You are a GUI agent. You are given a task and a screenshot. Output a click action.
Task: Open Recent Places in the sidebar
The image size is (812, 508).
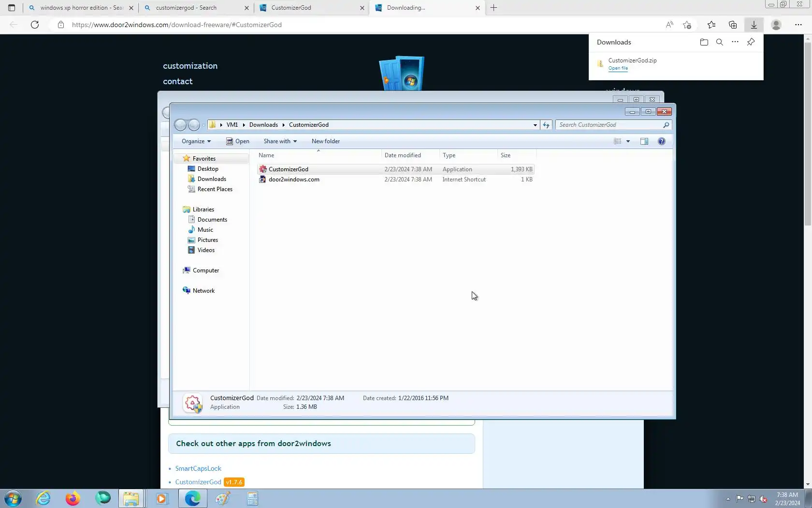215,189
